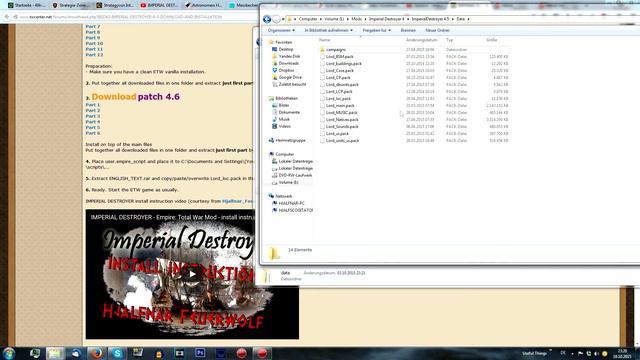Open the Freigeben für dropdown
This screenshot has height=360, width=640.
376,31
